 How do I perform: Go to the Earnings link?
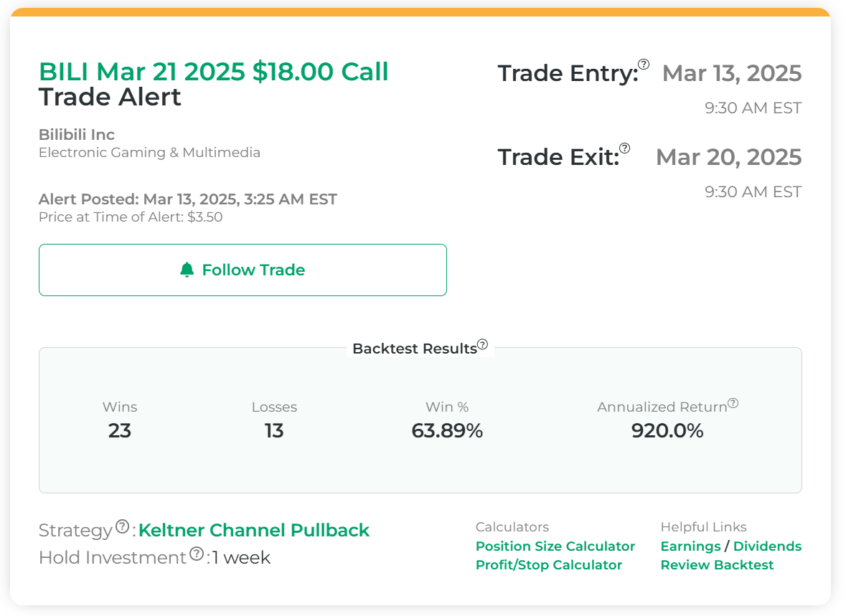click(x=690, y=546)
